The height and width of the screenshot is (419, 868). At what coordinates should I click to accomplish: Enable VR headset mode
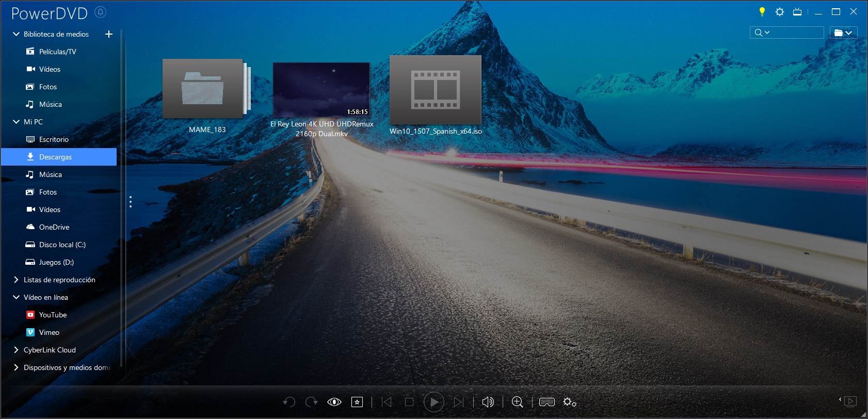547,402
